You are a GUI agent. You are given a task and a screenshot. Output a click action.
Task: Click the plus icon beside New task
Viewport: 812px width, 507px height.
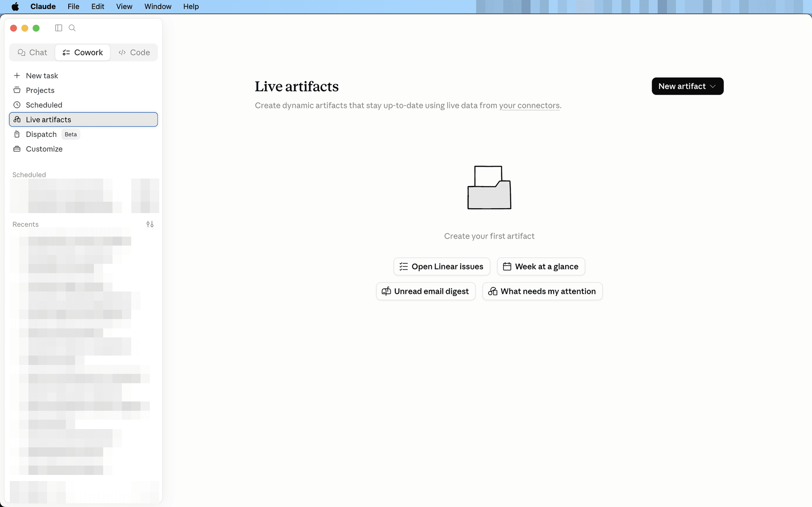pos(17,76)
